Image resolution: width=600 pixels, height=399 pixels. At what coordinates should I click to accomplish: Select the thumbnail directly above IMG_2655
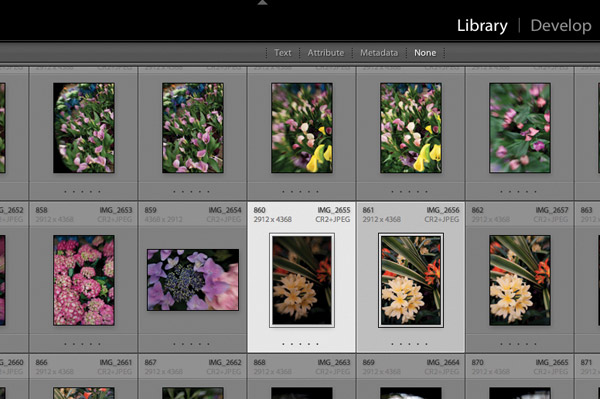click(x=302, y=128)
